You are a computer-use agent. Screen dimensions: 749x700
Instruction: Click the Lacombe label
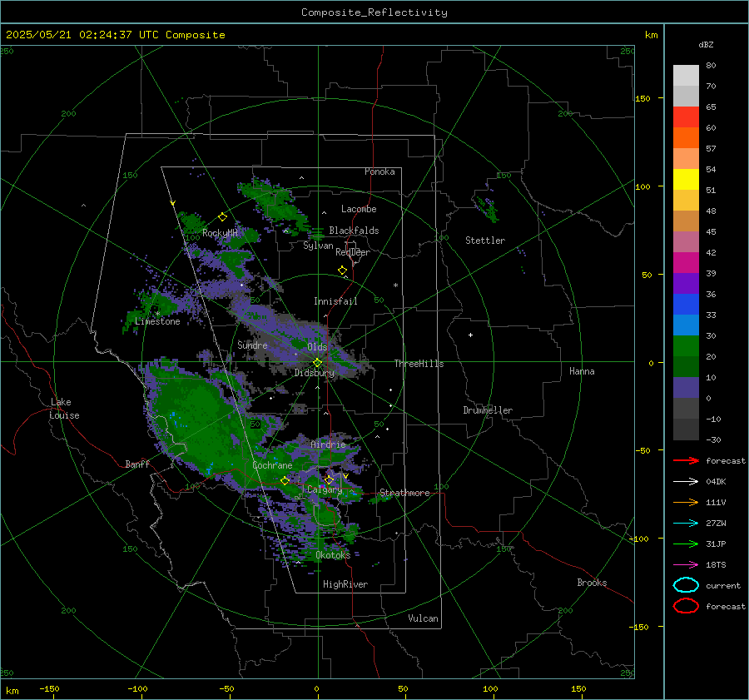359,209
